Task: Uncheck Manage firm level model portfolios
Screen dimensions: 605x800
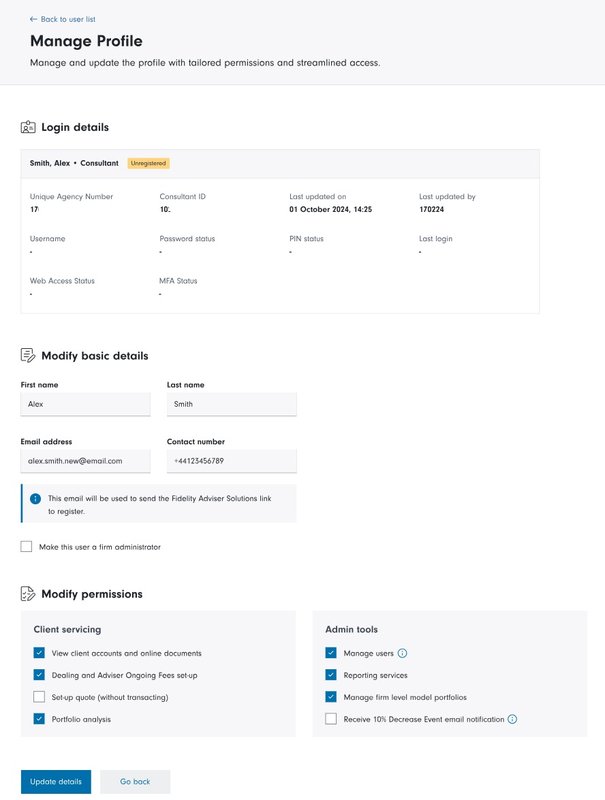Action: click(331, 697)
